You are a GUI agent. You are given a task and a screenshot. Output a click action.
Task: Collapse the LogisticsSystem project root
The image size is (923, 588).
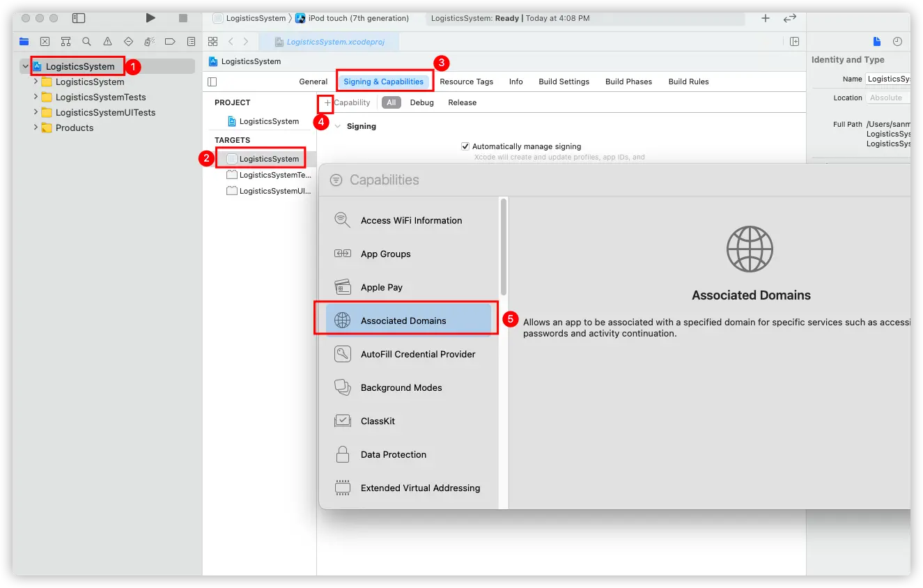[x=26, y=67]
